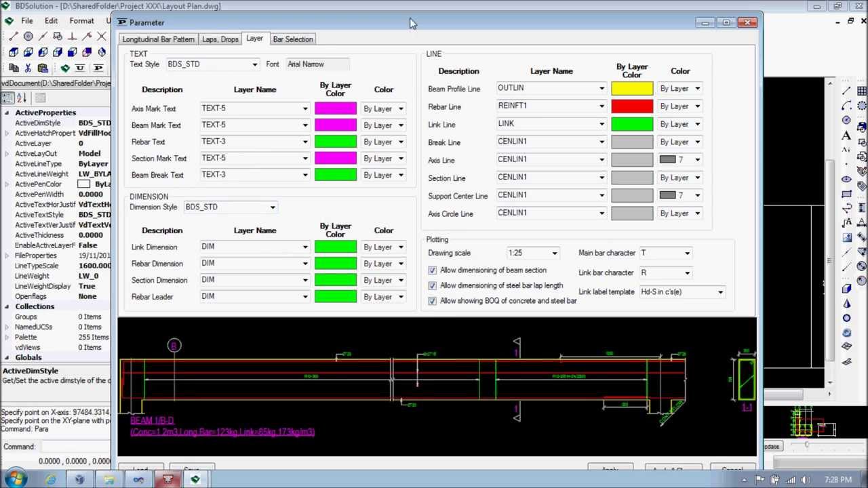Click Beam Profile Line yellow color swatch
868x488 pixels.
click(x=632, y=89)
